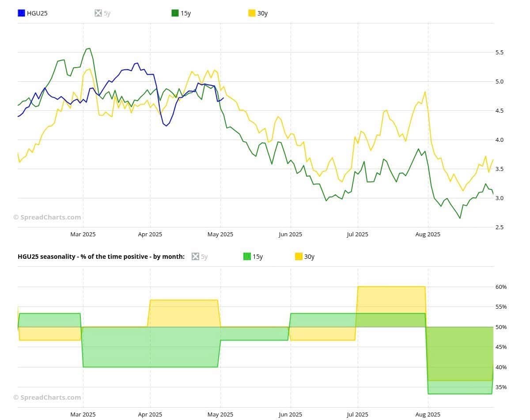The height and width of the screenshot is (420, 530).
Task: Click the HGU25 seasonality chart title
Action: click(101, 257)
